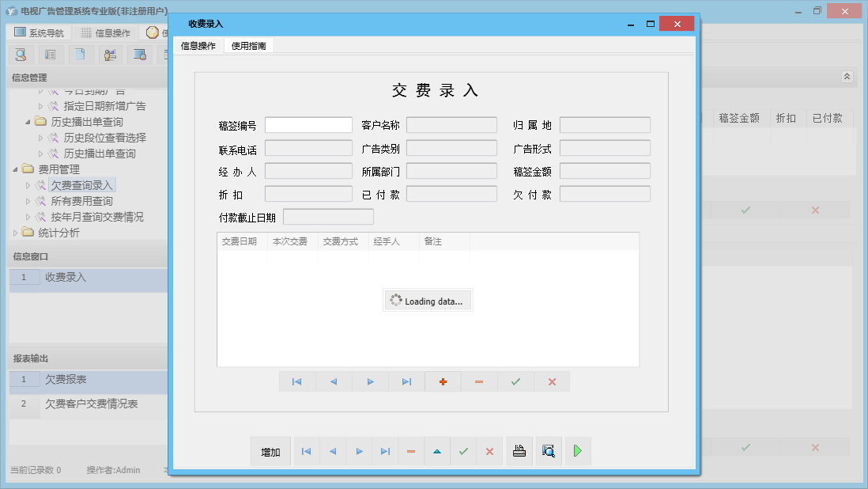Collapse the right panel with the chevron
This screenshot has width=868, height=489.
coord(846,77)
